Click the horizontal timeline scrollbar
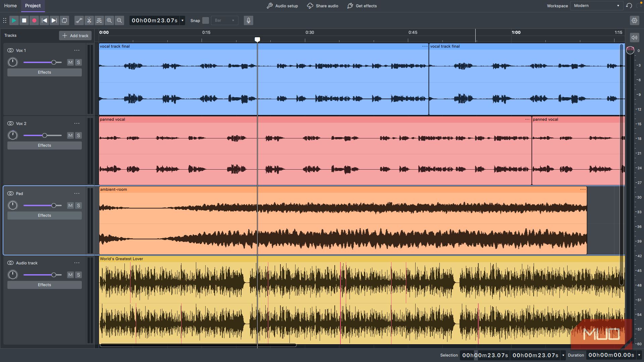Viewport: 644px width, 362px height. 198,345
